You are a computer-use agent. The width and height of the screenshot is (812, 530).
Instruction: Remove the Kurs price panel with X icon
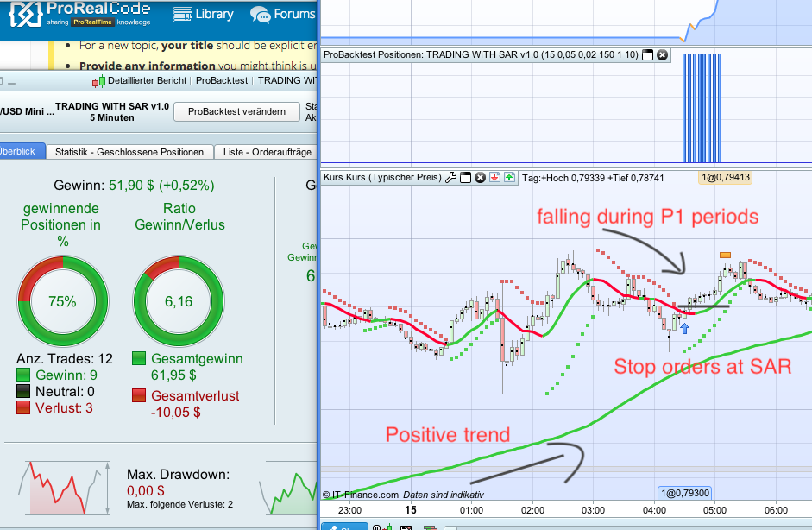tap(480, 178)
